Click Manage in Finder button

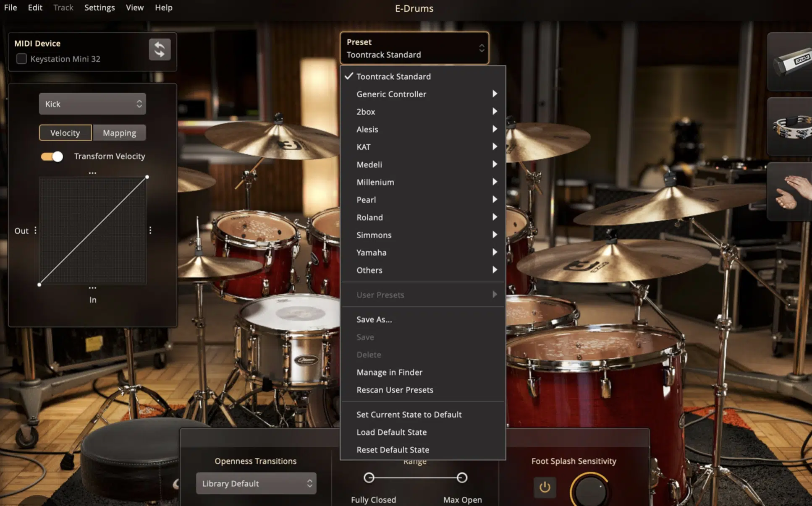389,372
